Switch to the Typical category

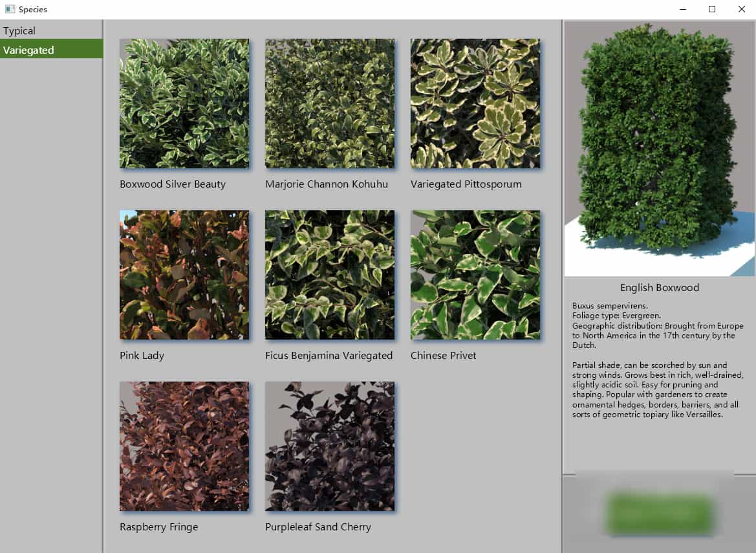19,30
